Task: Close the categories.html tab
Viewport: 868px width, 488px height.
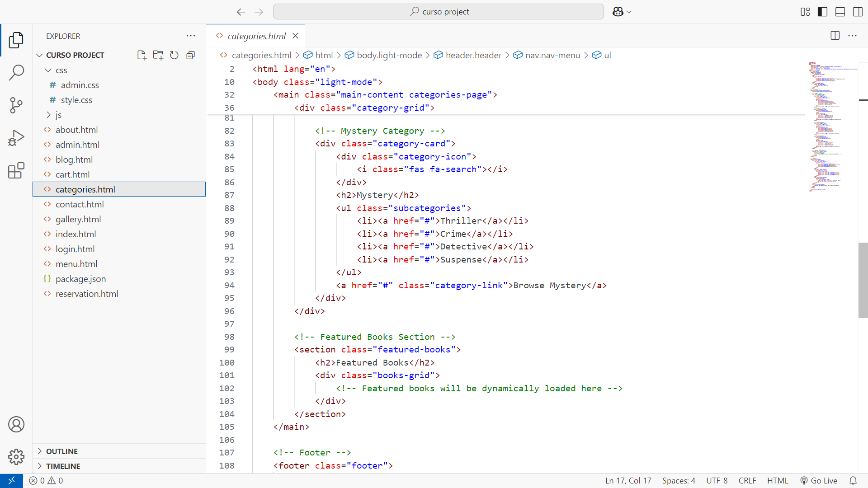Action: click(295, 36)
